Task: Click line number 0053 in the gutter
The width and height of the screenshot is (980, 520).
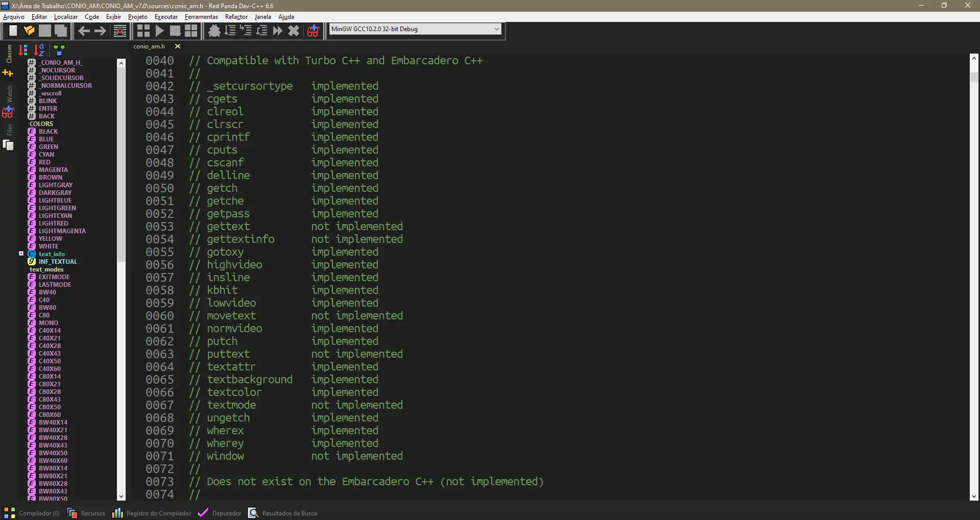Action: [x=159, y=227]
